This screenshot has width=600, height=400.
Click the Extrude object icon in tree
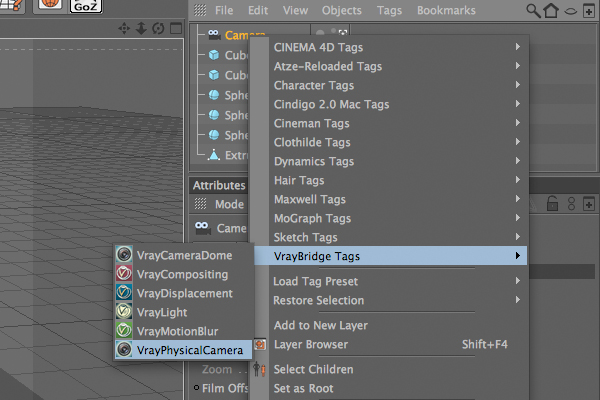[x=214, y=155]
